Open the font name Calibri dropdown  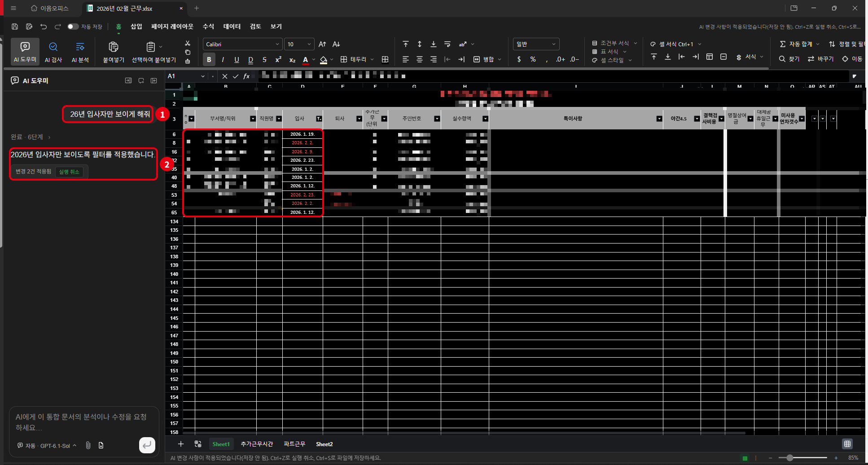click(242, 44)
